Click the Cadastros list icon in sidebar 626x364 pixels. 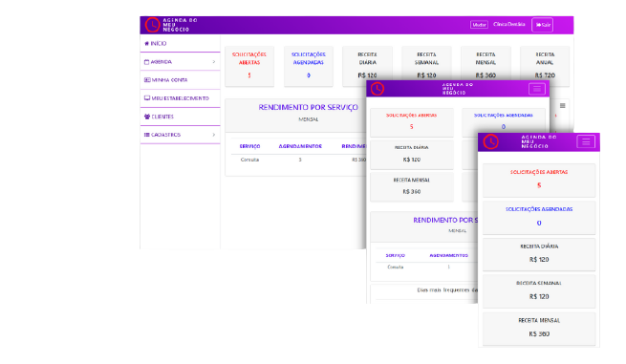pos(146,135)
